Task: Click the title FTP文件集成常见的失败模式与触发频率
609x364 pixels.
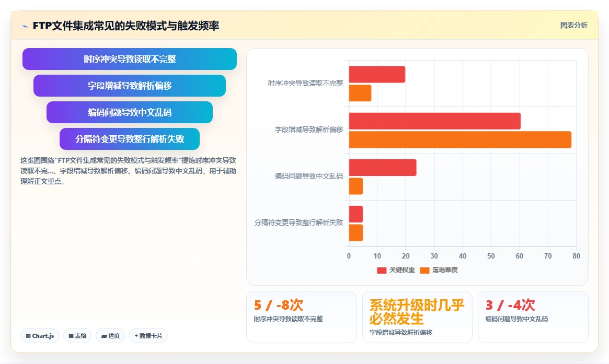Action: tap(126, 26)
